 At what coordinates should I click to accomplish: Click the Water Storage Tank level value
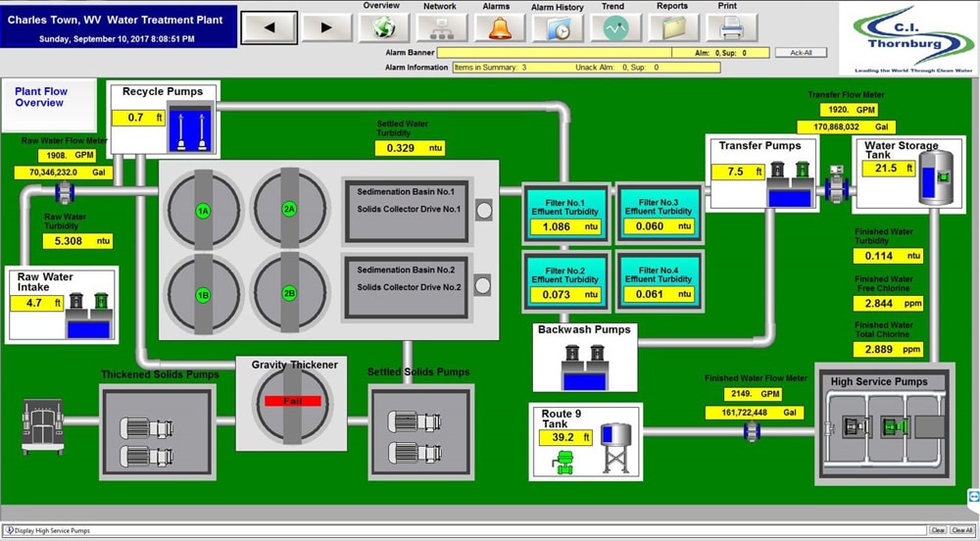pos(891,169)
